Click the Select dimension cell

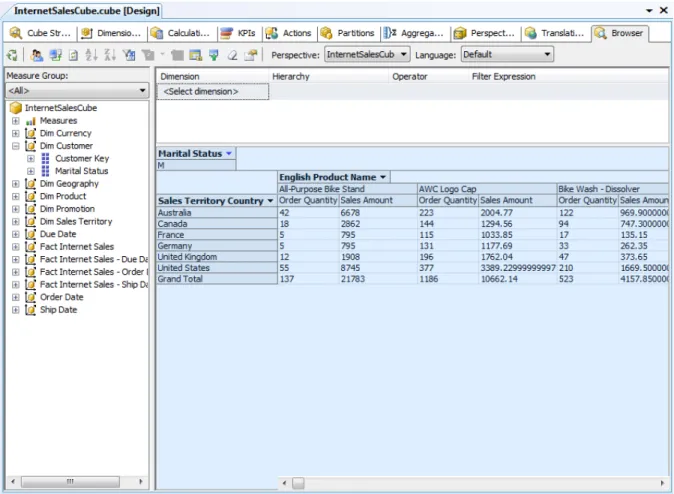pos(213,92)
